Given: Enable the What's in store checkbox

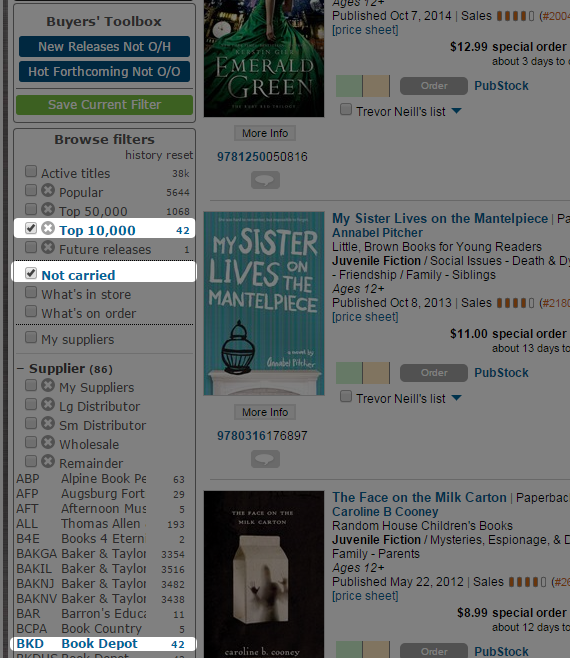Looking at the screenshot, I should point(31,292).
